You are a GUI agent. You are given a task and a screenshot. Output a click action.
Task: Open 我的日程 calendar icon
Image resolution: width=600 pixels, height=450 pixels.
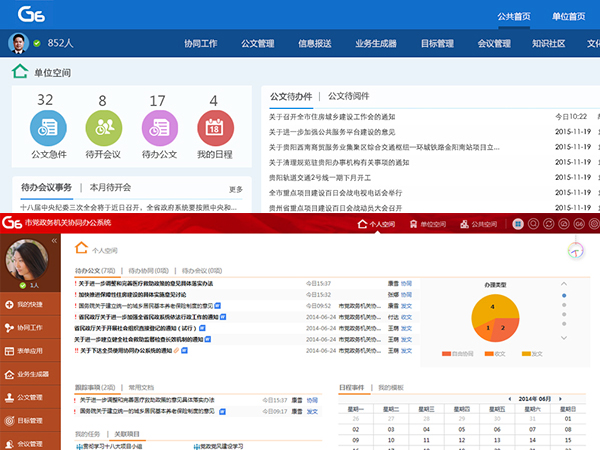tap(214, 127)
